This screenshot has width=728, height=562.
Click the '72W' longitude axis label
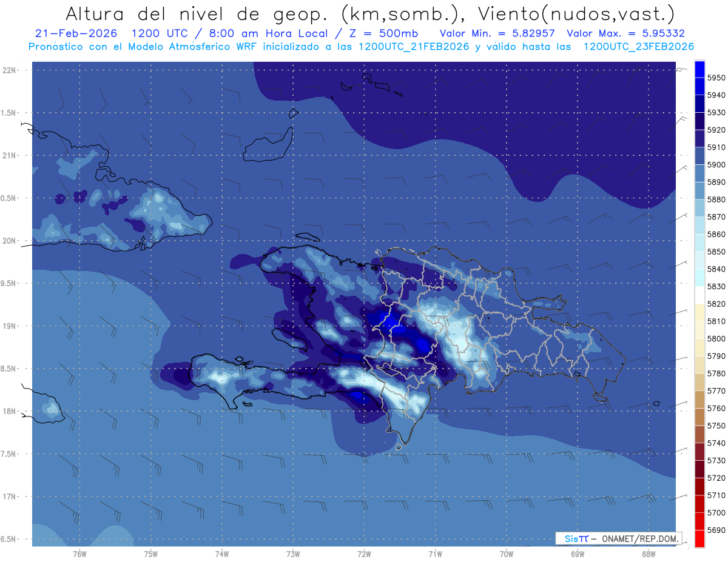point(364,554)
